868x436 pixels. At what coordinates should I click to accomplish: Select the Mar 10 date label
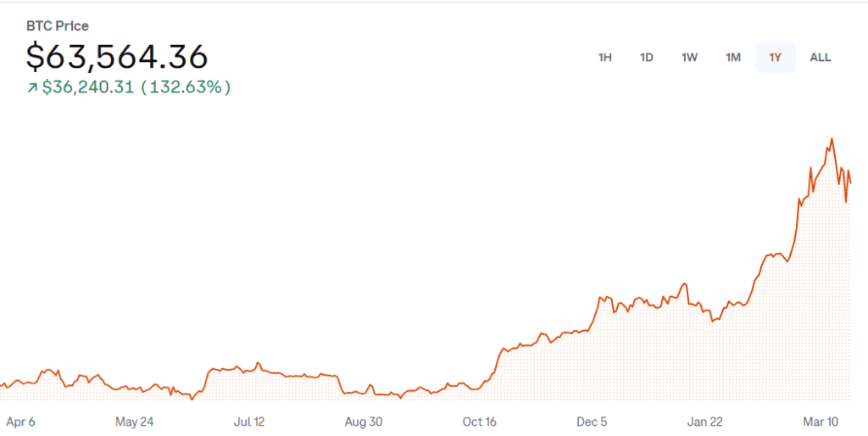(820, 422)
